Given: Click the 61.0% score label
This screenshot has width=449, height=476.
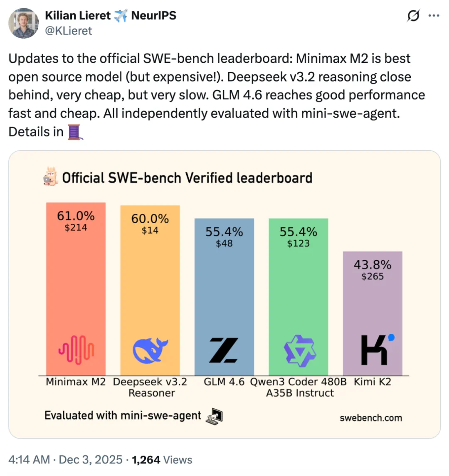Looking at the screenshot, I should click(76, 216).
